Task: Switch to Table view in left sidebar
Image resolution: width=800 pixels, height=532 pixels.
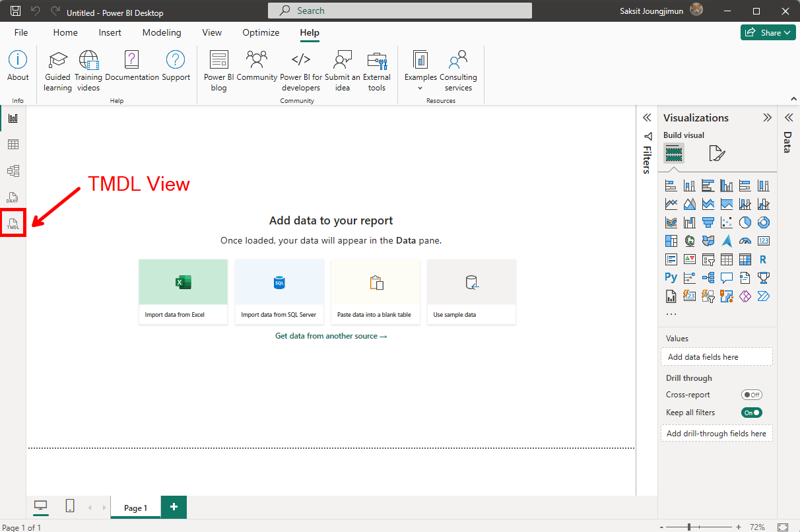Action: 13,144
